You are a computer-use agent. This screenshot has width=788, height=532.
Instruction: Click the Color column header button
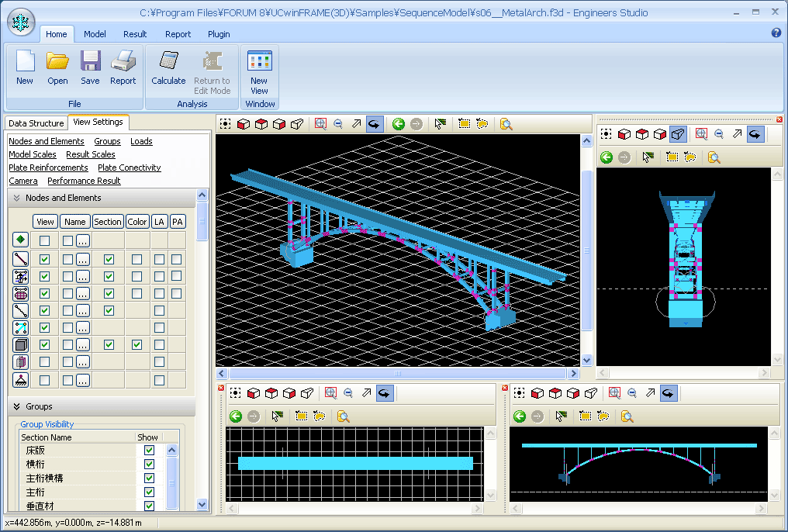point(137,222)
